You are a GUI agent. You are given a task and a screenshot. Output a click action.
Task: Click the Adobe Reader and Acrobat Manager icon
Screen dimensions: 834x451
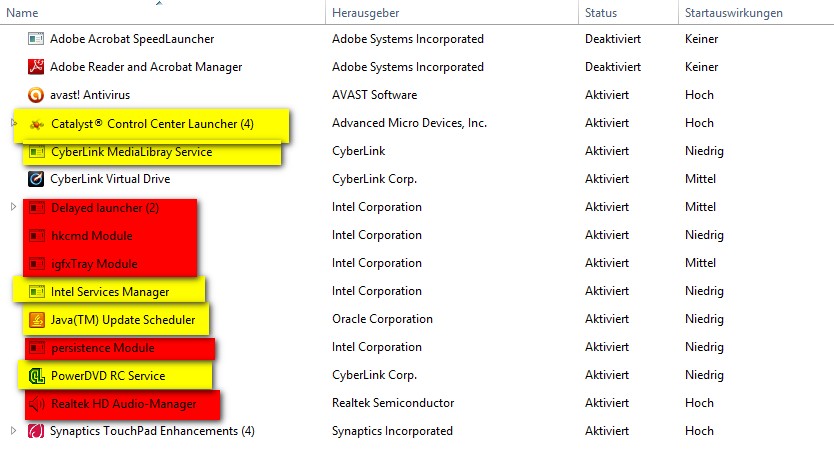click(36, 67)
